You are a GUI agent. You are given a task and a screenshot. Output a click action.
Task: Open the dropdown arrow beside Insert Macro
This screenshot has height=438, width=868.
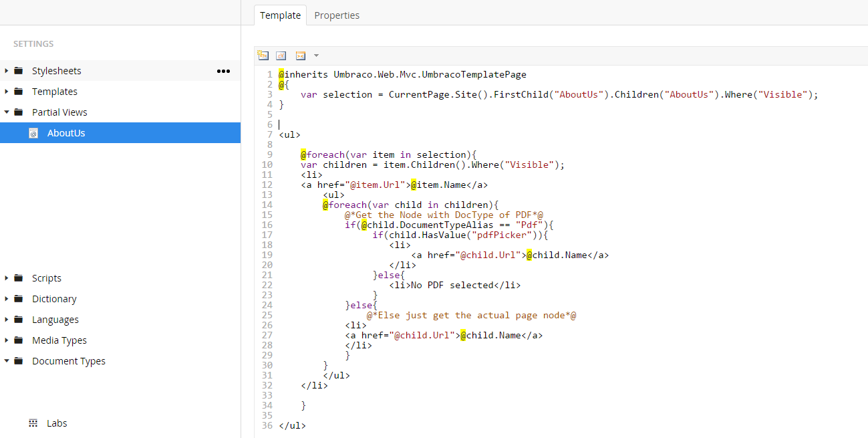click(316, 56)
